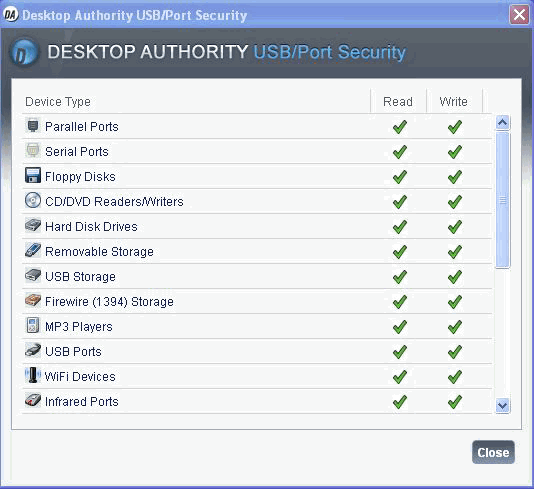The width and height of the screenshot is (534, 489).
Task: Click the Parallel Ports device icon
Action: coord(33,126)
